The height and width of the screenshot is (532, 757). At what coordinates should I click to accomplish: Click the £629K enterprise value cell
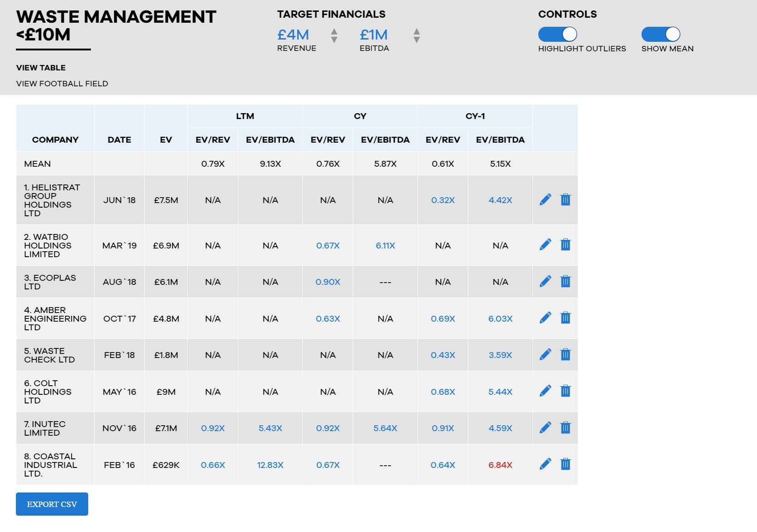[166, 465]
